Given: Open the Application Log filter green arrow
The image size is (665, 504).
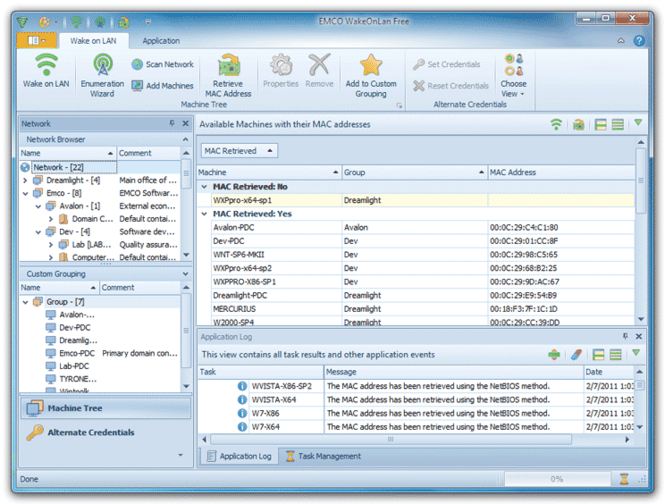Looking at the screenshot, I should point(636,353).
